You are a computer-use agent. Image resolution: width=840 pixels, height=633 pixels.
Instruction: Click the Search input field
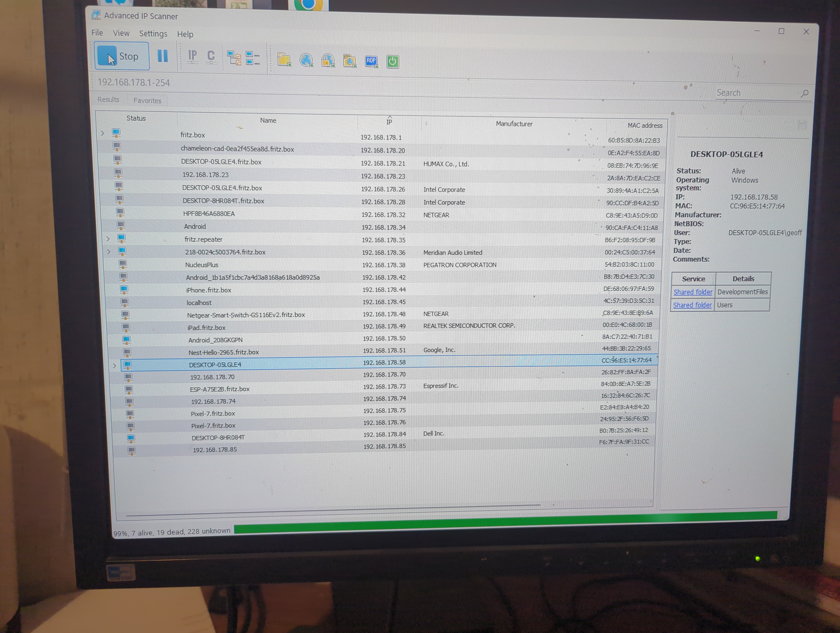pos(756,93)
